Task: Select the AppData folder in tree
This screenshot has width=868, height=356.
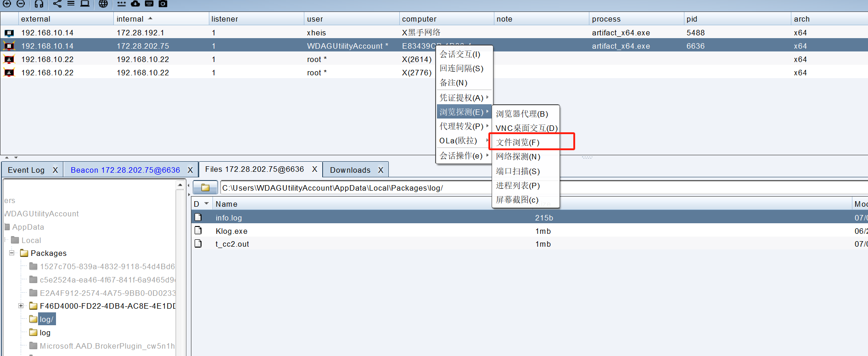Action: 28,227
